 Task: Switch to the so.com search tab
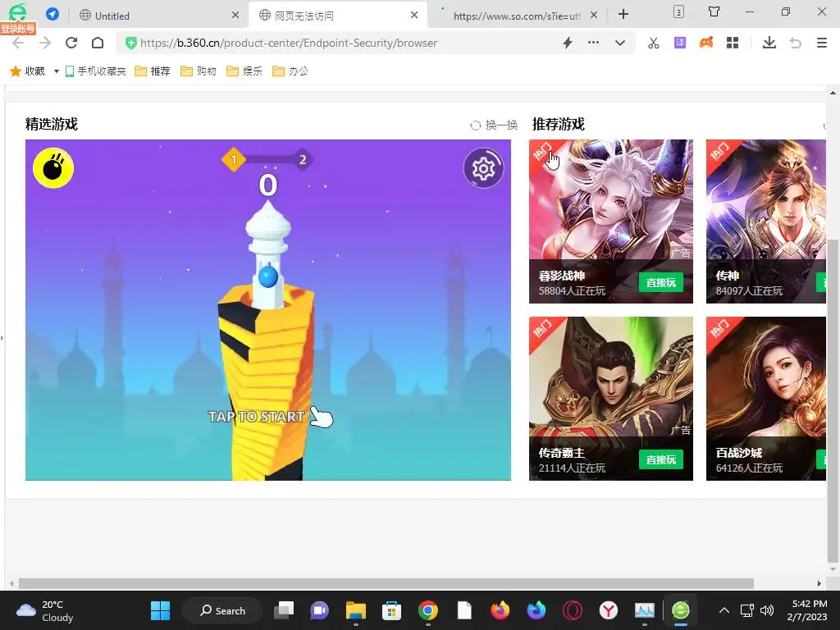click(x=517, y=16)
